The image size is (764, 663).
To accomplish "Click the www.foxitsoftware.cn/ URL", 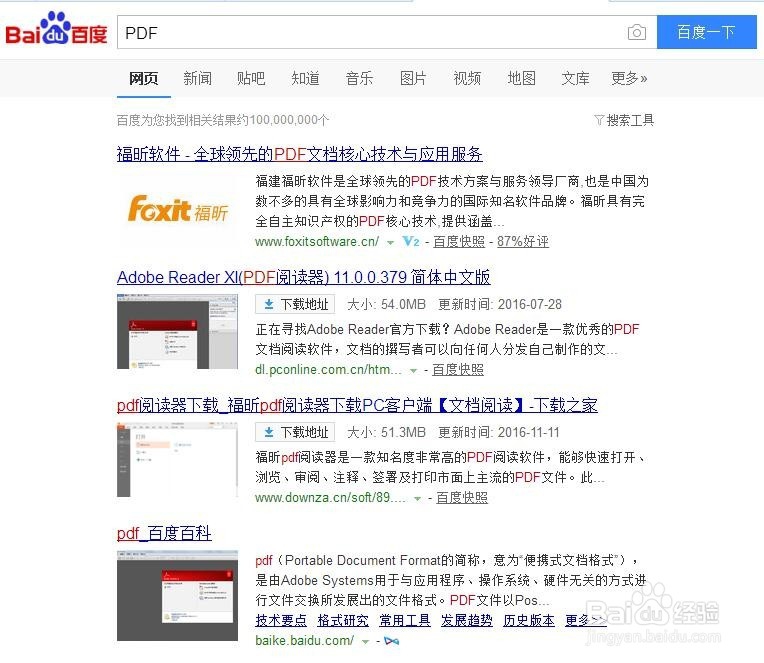I will point(317,242).
